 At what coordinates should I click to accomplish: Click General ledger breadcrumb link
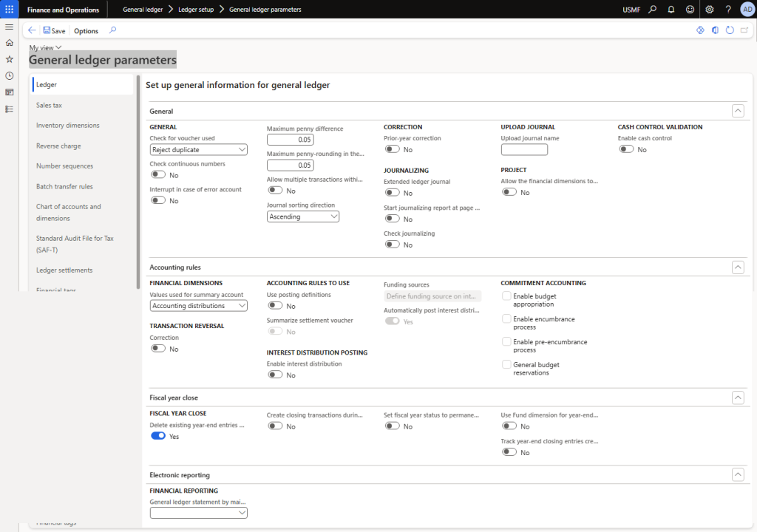tap(143, 10)
